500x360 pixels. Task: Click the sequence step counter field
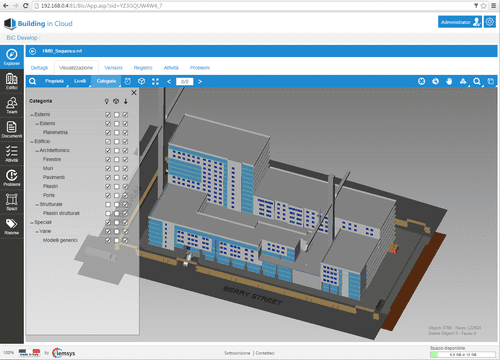click(185, 81)
